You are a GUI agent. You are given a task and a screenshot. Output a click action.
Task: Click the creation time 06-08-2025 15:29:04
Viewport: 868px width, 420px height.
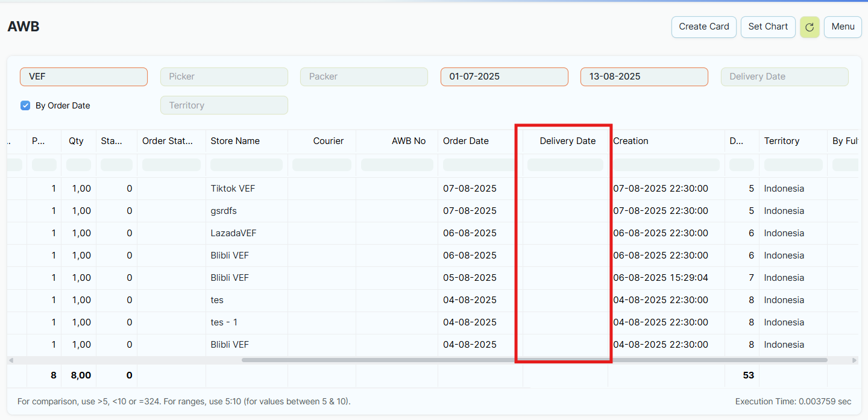coord(661,278)
